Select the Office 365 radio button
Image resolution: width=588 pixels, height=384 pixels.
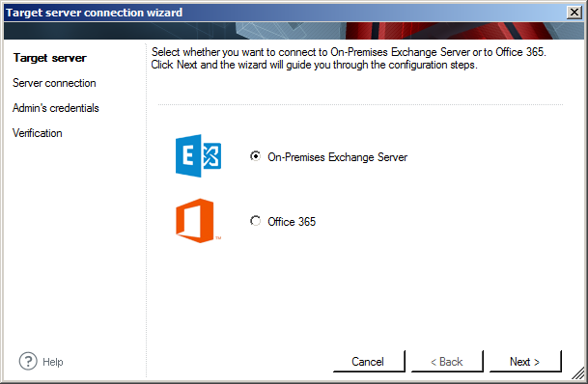[255, 221]
